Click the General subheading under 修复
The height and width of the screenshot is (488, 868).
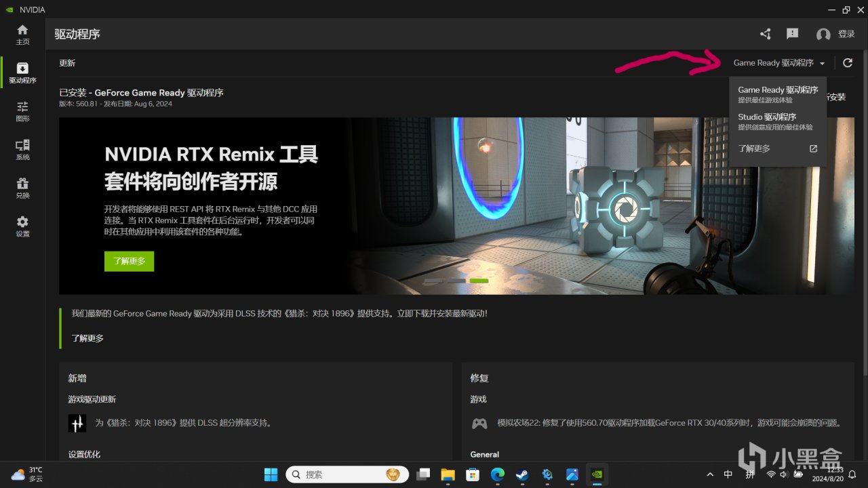[485, 454]
